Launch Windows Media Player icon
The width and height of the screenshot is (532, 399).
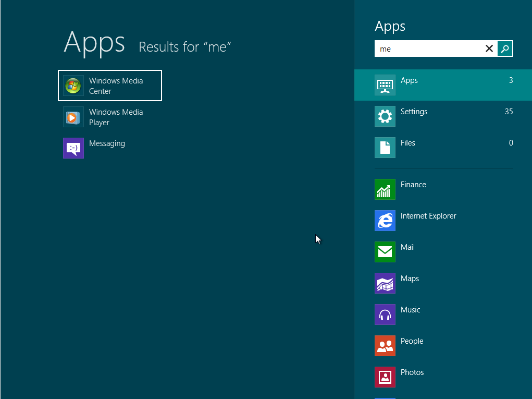[73, 117]
